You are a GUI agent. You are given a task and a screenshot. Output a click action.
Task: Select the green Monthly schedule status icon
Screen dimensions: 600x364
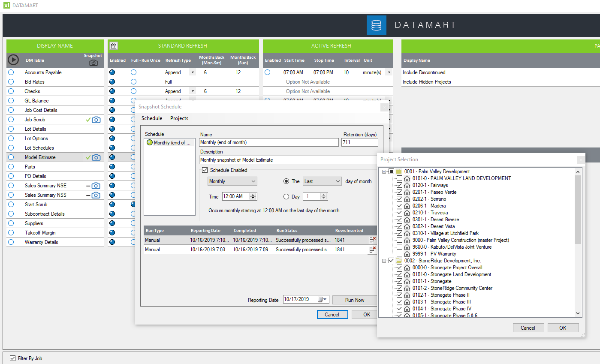coord(150,143)
